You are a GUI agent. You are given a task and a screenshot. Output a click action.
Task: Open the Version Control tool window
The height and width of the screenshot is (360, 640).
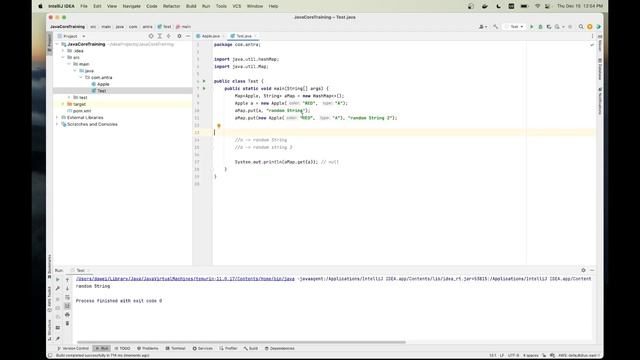tap(73, 348)
